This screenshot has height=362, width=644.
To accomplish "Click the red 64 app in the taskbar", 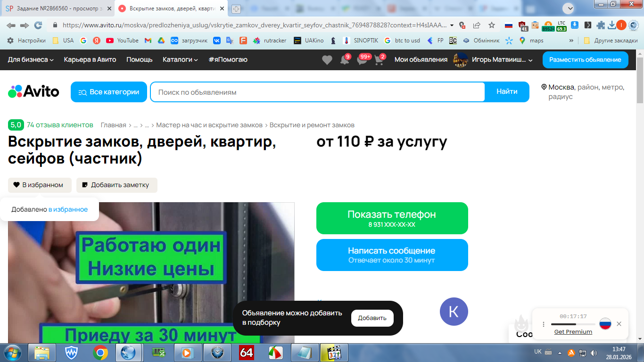I will 247,353.
